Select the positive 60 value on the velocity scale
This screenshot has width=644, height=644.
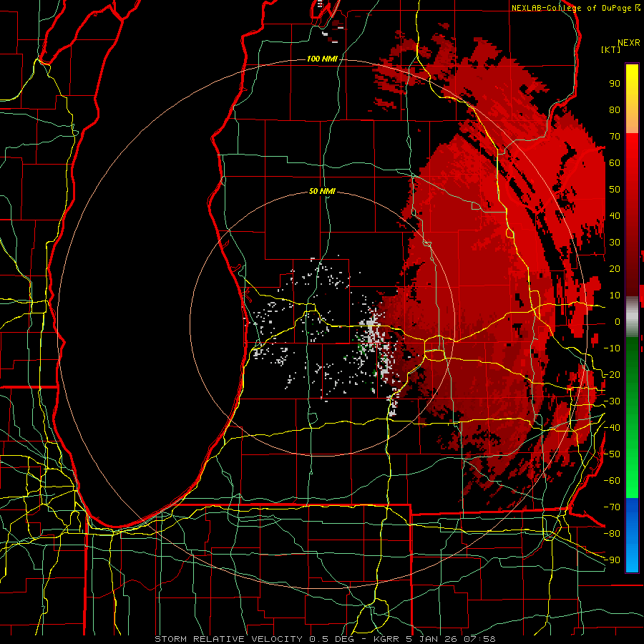[615, 162]
